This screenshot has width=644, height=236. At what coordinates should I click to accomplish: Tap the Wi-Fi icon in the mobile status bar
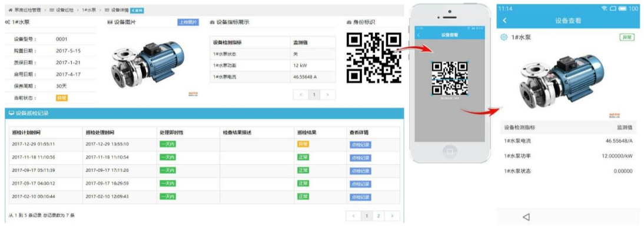pos(603,8)
